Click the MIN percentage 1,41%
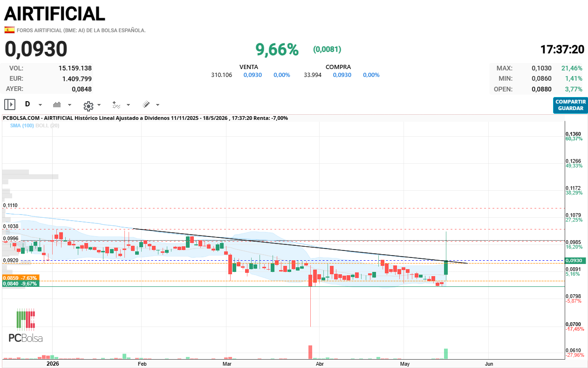Viewport: 588px width, 368px height. (x=574, y=78)
